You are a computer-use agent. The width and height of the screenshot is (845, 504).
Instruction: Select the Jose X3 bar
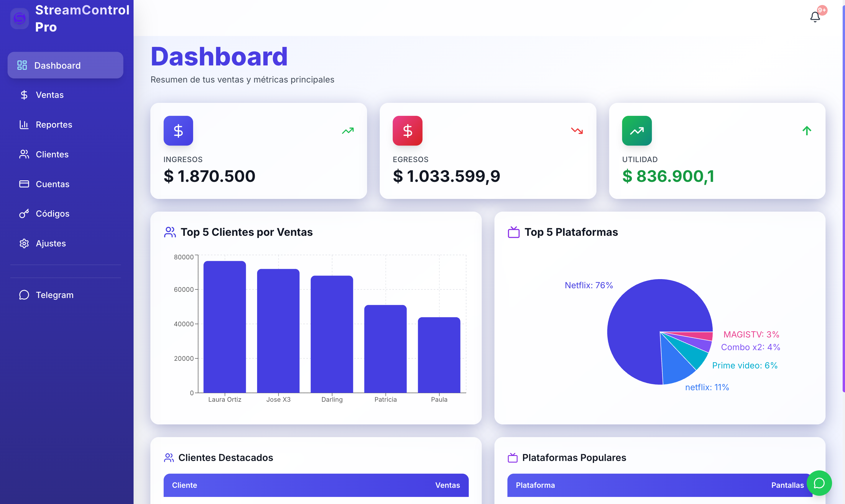[x=278, y=331]
